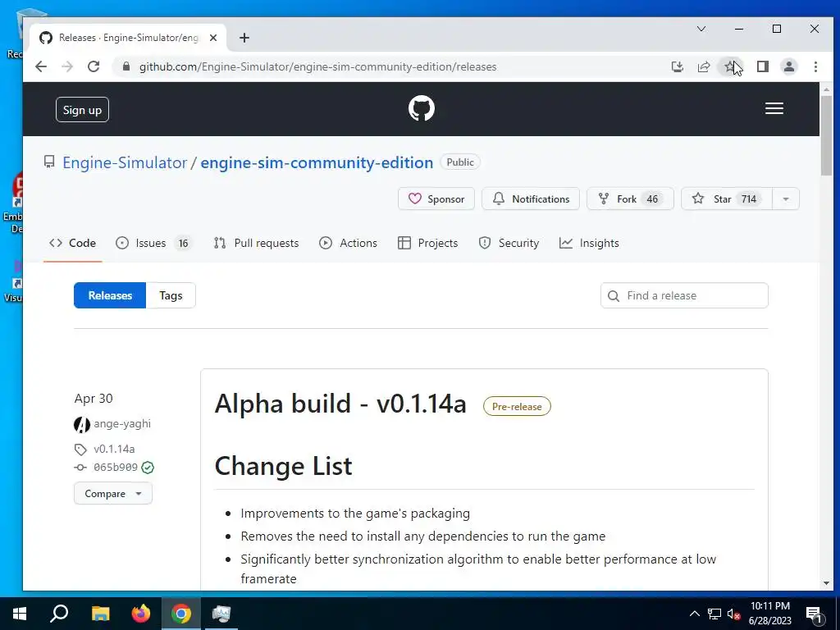840x630 pixels.
Task: Click the system monitor taskbar app
Action: pyautogui.click(x=221, y=614)
